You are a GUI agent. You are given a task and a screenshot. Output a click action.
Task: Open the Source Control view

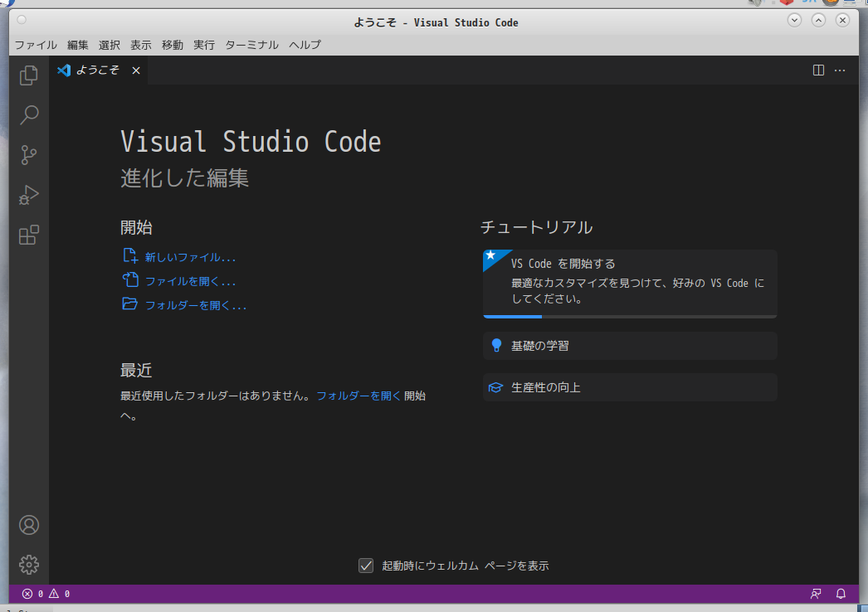pos(29,155)
